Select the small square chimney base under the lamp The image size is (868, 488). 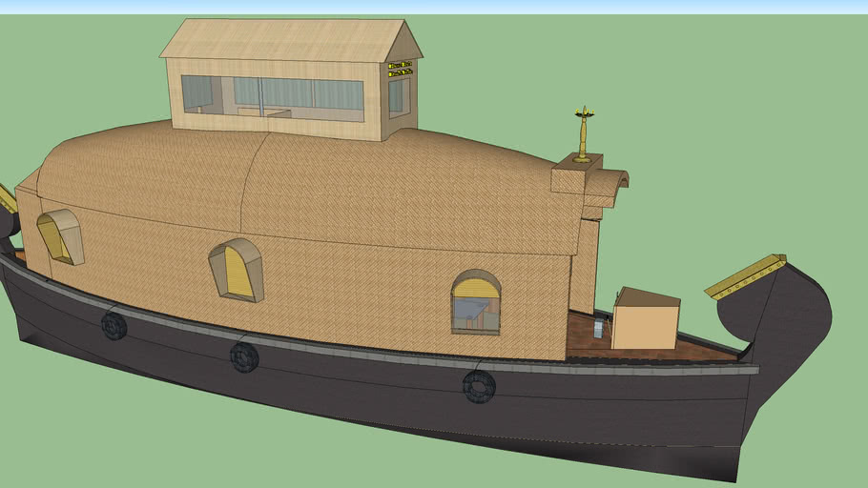(x=576, y=173)
